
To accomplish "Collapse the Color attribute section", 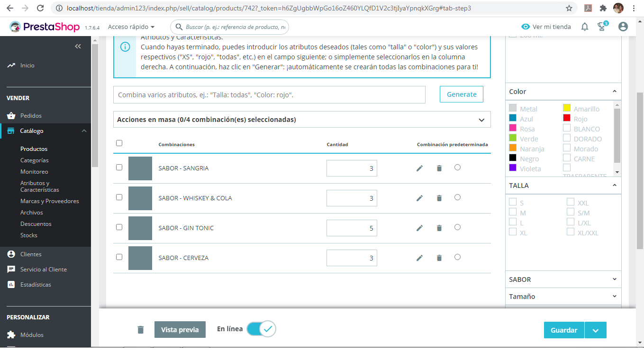I will coord(615,92).
